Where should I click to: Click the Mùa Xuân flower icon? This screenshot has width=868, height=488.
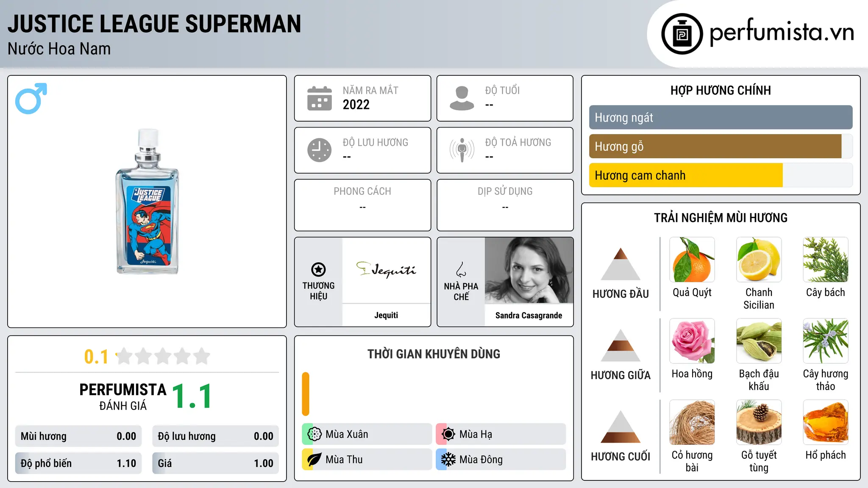[314, 434]
